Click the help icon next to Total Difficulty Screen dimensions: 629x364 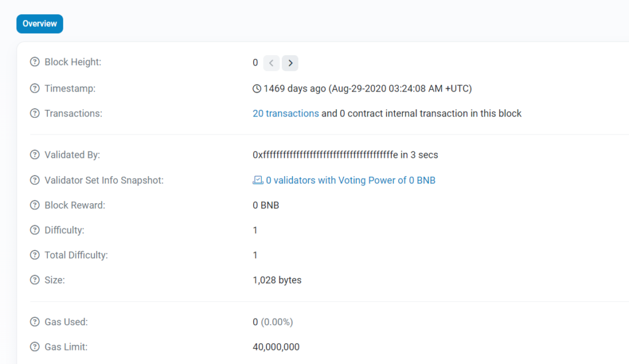coord(35,255)
